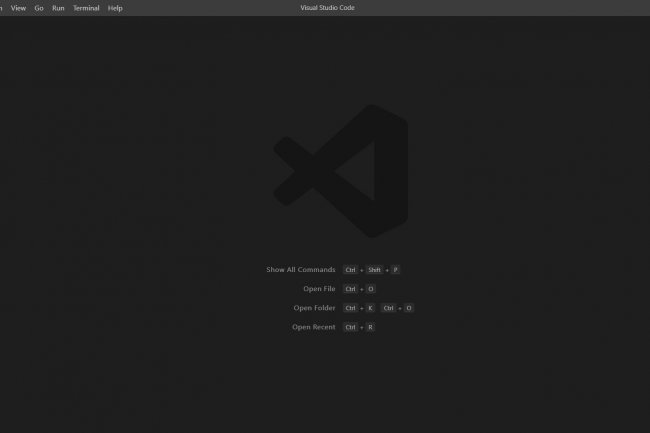The height and width of the screenshot is (433, 650).
Task: Click Ctrl badge beside Open Recent
Action: (x=350, y=327)
